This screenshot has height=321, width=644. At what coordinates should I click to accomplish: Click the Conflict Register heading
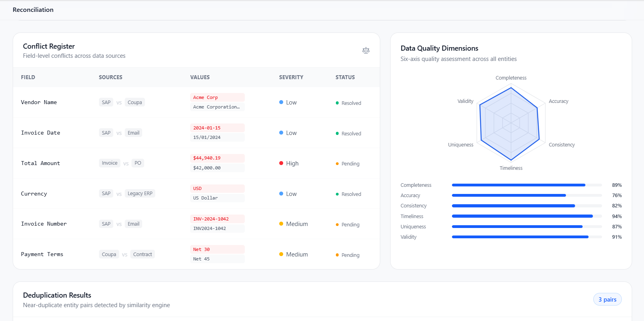(x=49, y=46)
